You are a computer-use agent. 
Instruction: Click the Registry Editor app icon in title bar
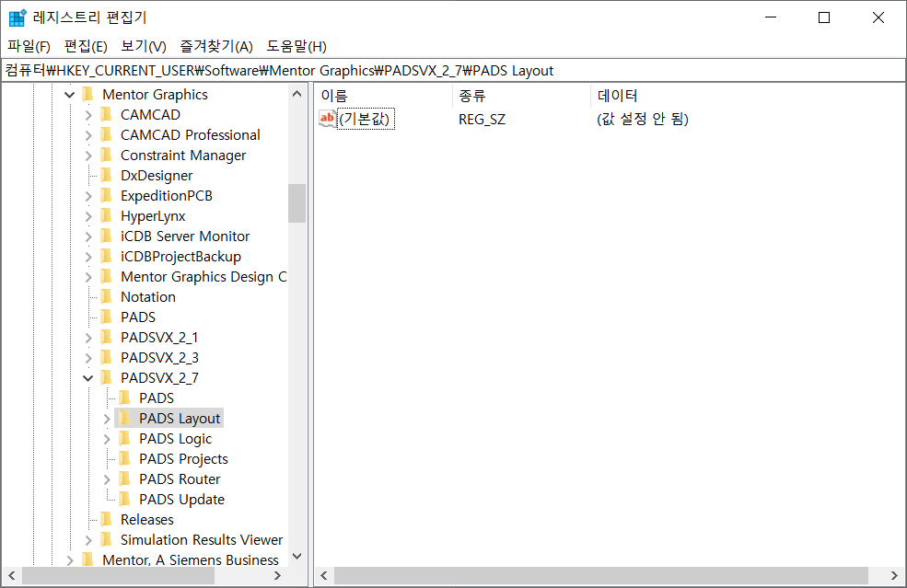17,17
